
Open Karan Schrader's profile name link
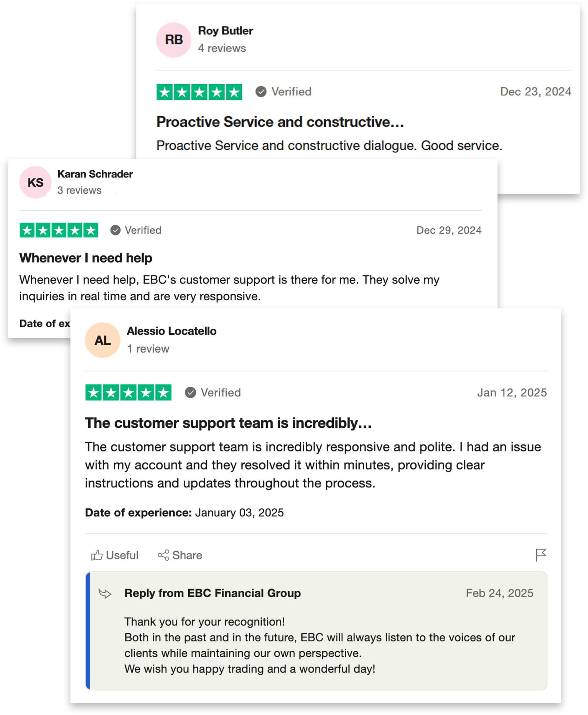click(95, 174)
